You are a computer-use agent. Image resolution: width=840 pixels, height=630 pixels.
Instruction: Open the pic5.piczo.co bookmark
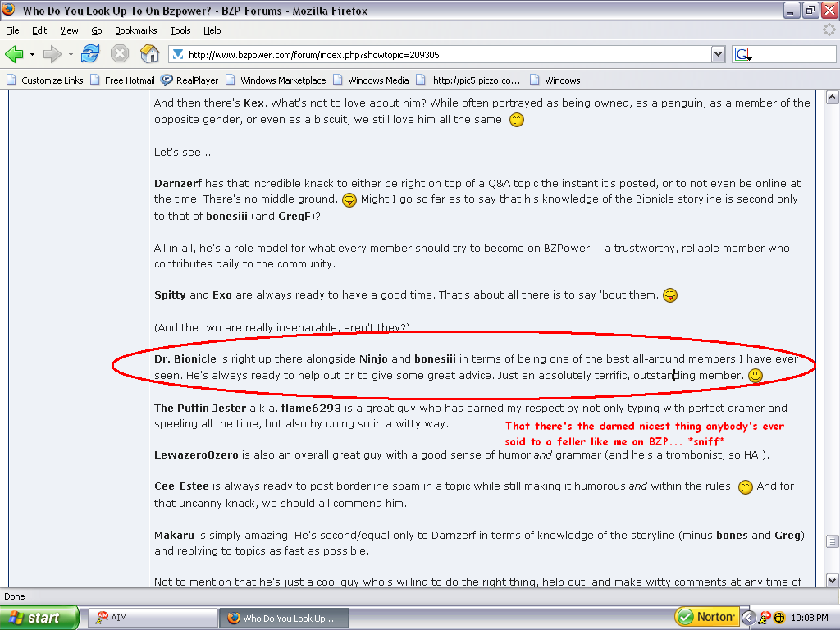468,80
